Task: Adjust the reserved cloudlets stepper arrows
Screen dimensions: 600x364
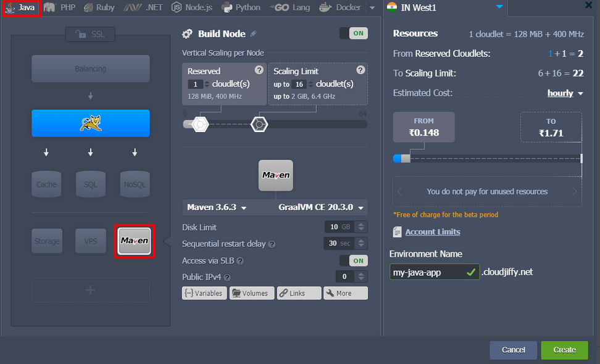Action: 207,84
